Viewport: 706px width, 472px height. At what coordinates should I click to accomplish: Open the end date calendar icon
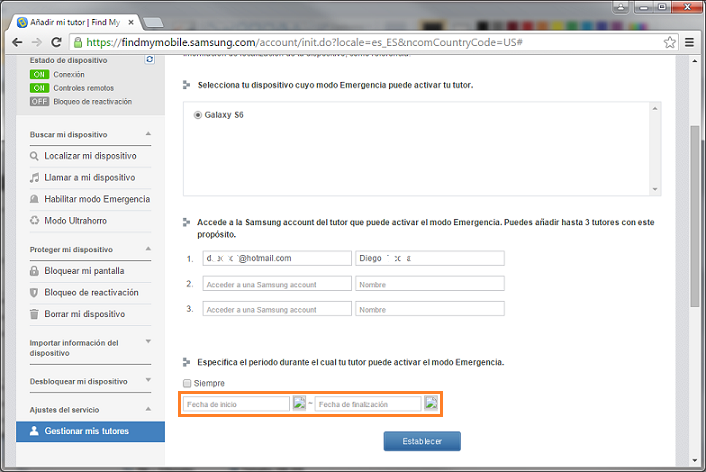tap(431, 403)
